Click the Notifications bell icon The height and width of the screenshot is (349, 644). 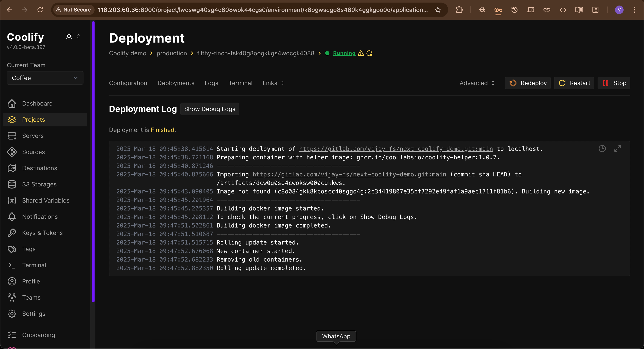pyautogui.click(x=12, y=217)
